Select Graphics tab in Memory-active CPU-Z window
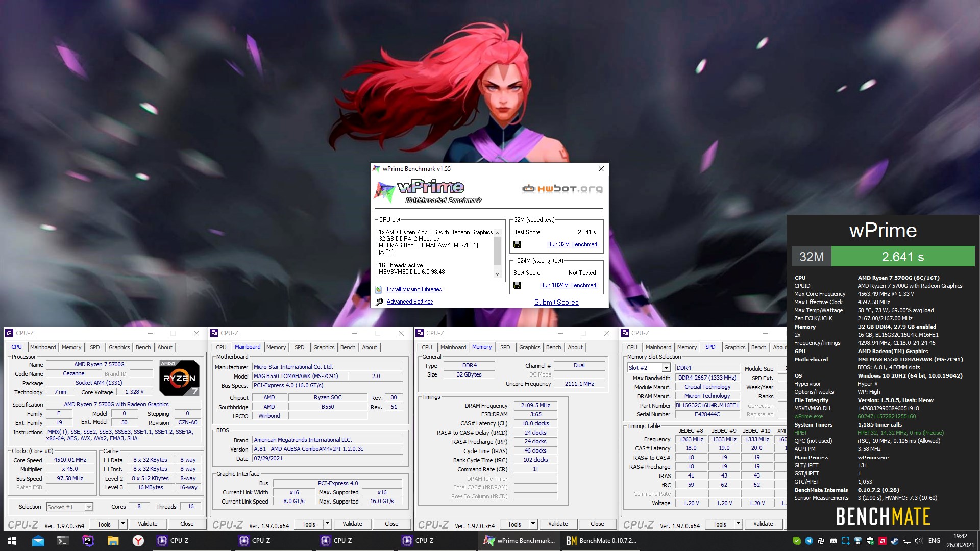 pyautogui.click(x=529, y=347)
